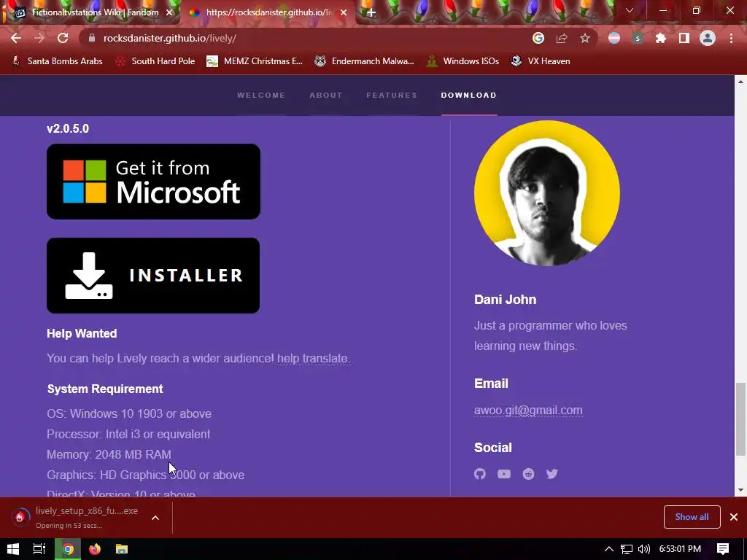Click the Dani John name heading
Image resolution: width=747 pixels, height=560 pixels.
[x=505, y=300]
